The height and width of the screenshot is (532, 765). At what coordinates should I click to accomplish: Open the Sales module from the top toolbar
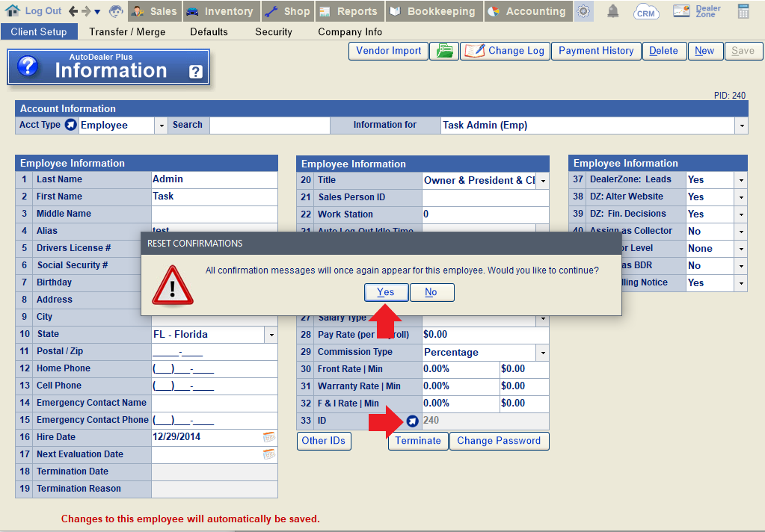(154, 11)
